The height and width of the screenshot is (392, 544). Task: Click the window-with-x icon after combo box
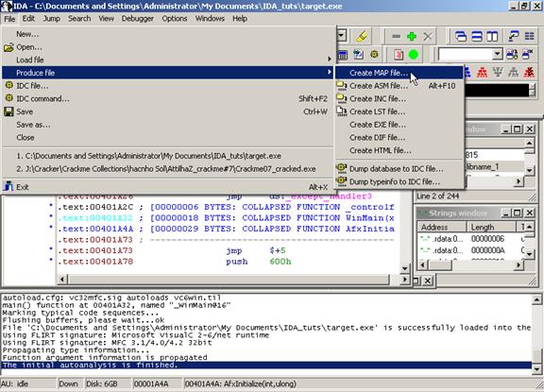528,55
